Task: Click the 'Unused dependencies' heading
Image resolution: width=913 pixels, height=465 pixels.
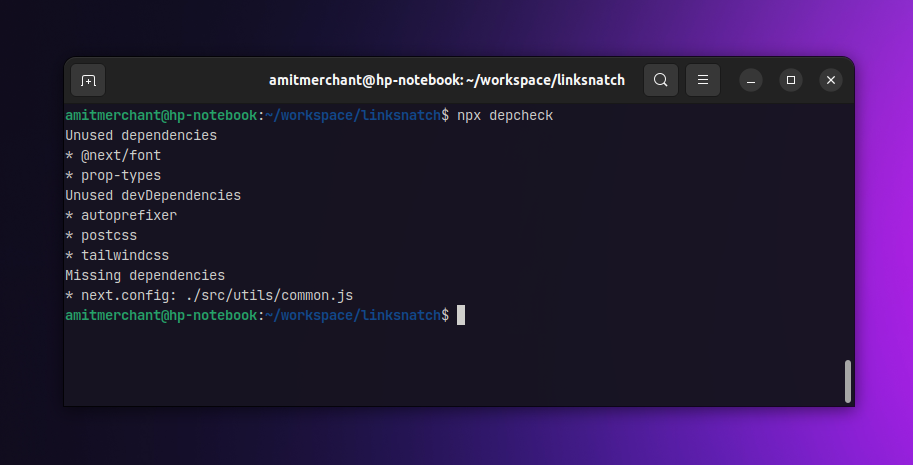Action: [x=141, y=136]
